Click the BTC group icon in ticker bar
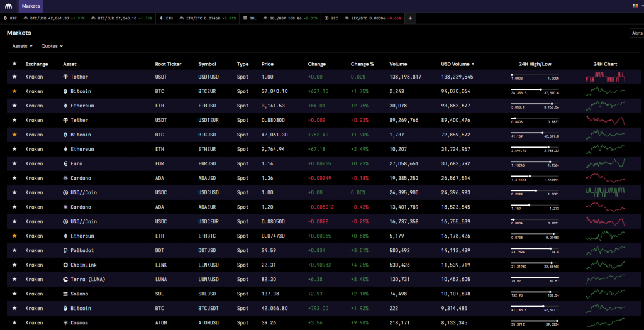This screenshot has height=330, width=644. click(x=5, y=18)
